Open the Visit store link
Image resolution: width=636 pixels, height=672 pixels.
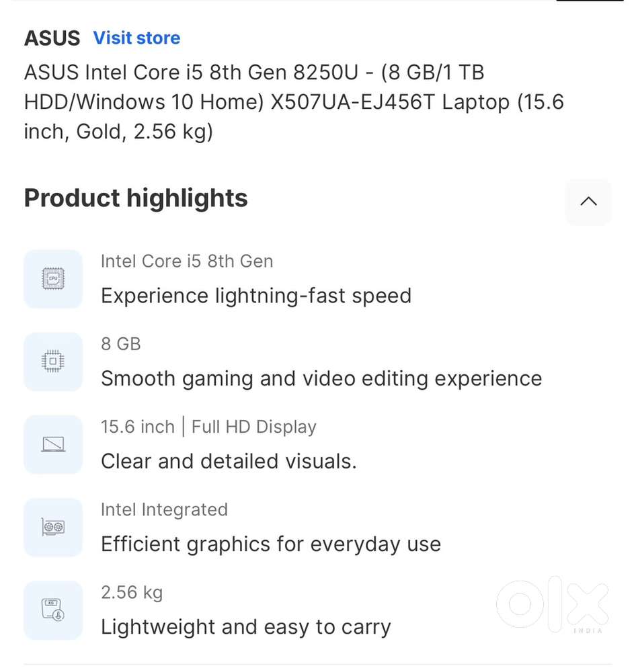pos(136,38)
